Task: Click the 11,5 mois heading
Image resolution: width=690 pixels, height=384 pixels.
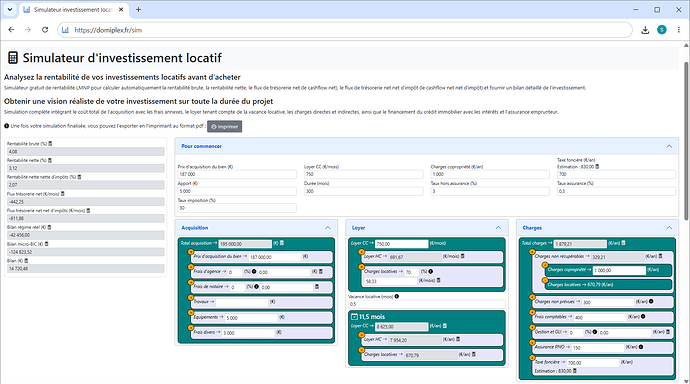Action: pos(371,317)
